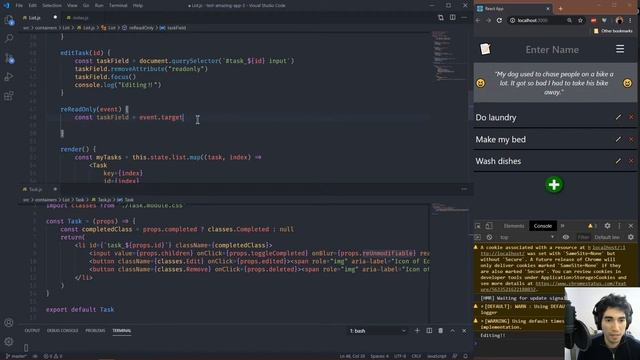
Task: Select the DevTools Console tab
Action: tap(542, 226)
